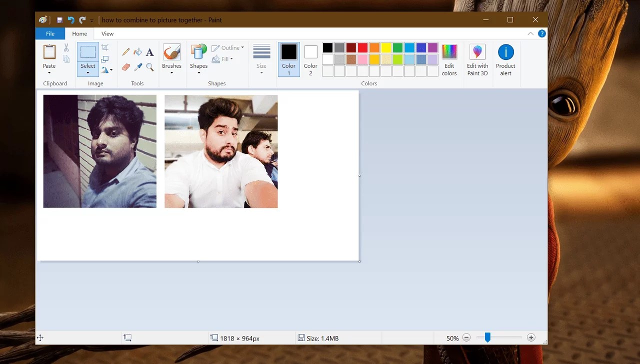This screenshot has height=364, width=640.
Task: Switch to the View tab
Action: [107, 34]
